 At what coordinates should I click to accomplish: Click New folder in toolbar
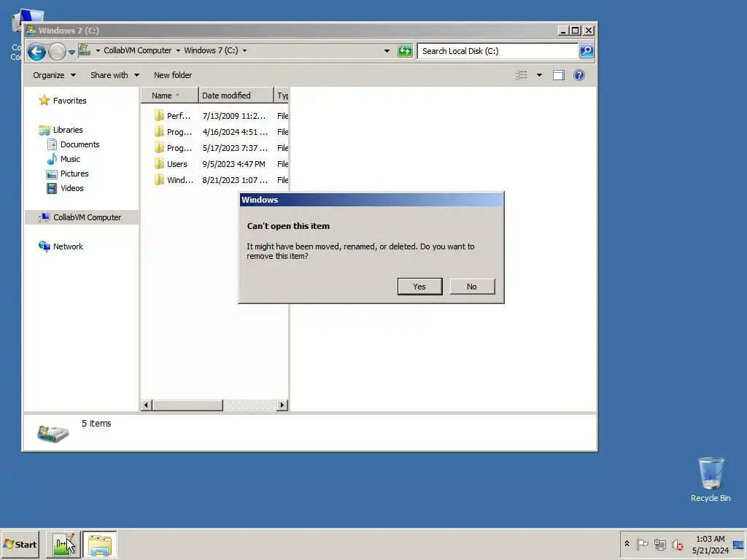(172, 75)
